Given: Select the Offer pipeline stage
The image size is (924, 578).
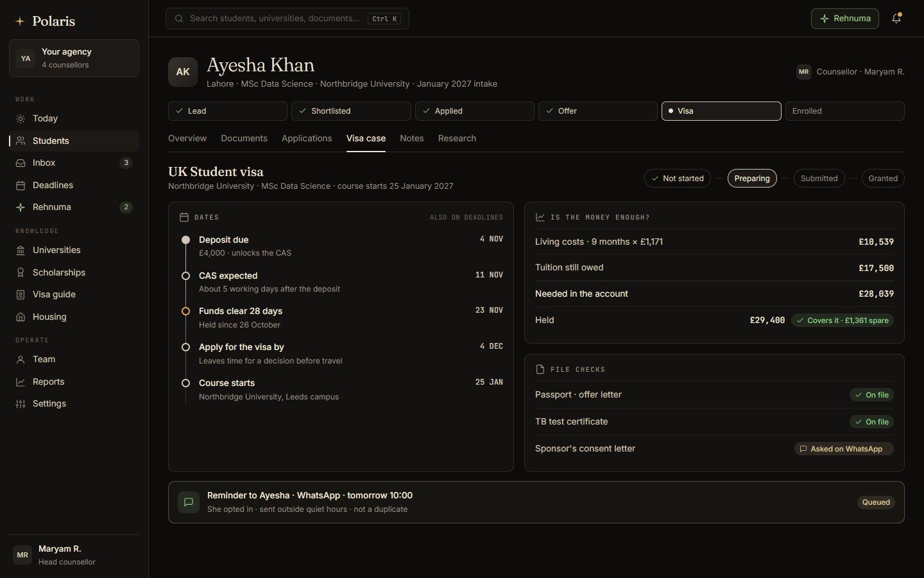Looking at the screenshot, I should click(x=598, y=111).
